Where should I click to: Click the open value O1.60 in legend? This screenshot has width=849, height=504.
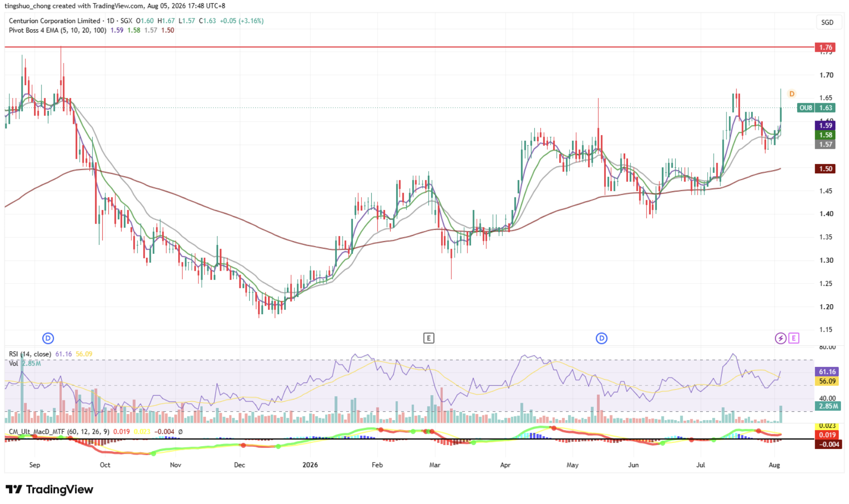pyautogui.click(x=145, y=21)
